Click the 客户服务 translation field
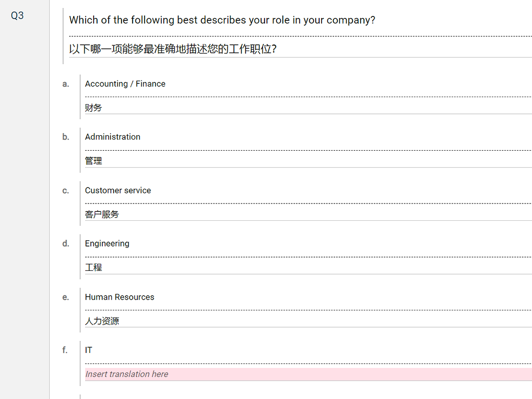 [x=102, y=215]
